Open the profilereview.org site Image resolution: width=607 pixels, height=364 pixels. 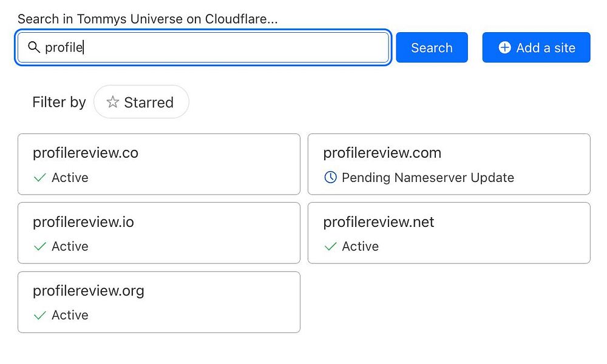pyautogui.click(x=89, y=291)
